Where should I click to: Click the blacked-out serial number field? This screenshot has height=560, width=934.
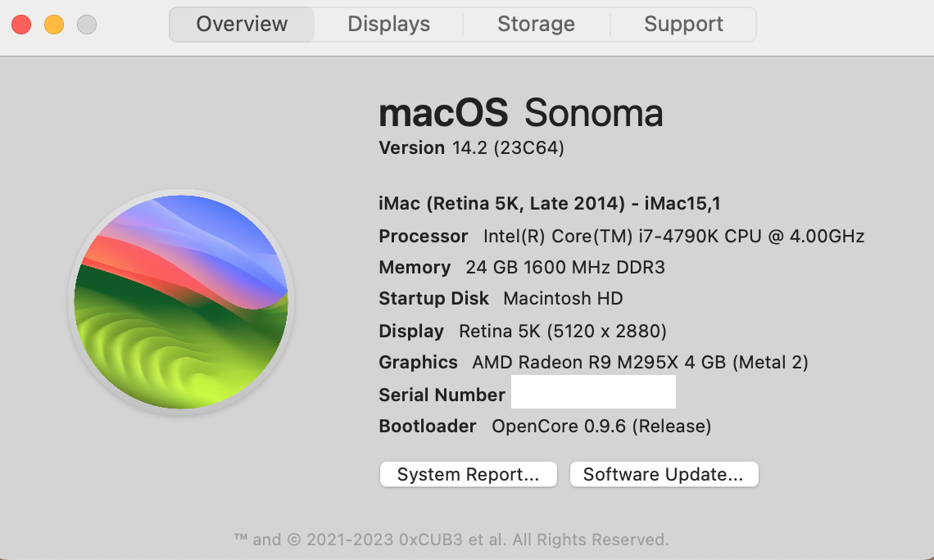[x=593, y=392]
